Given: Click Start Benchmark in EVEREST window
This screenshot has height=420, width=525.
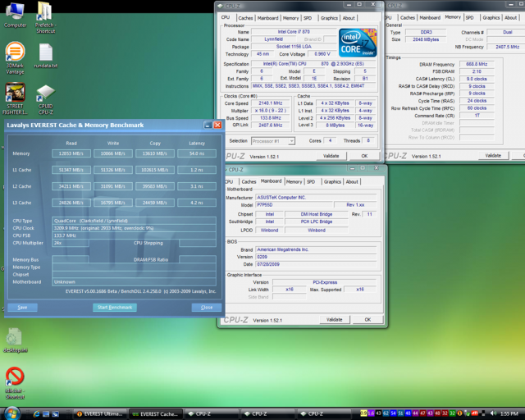Looking at the screenshot, I should pos(115,308).
